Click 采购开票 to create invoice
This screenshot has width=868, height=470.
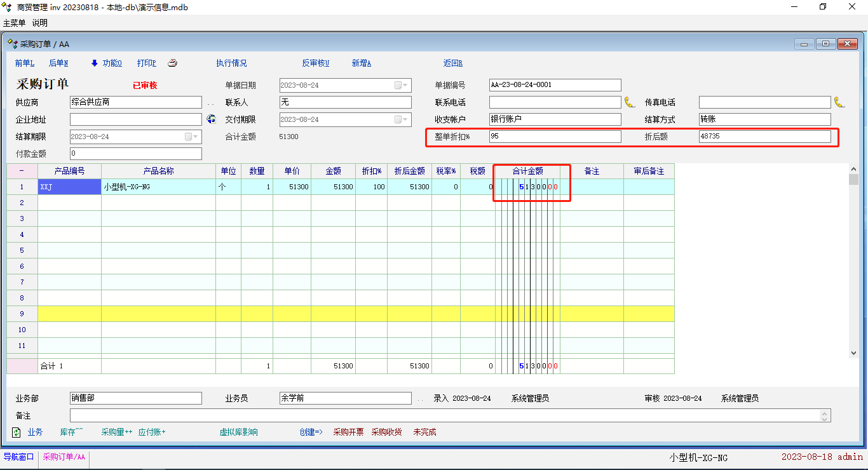(x=348, y=432)
